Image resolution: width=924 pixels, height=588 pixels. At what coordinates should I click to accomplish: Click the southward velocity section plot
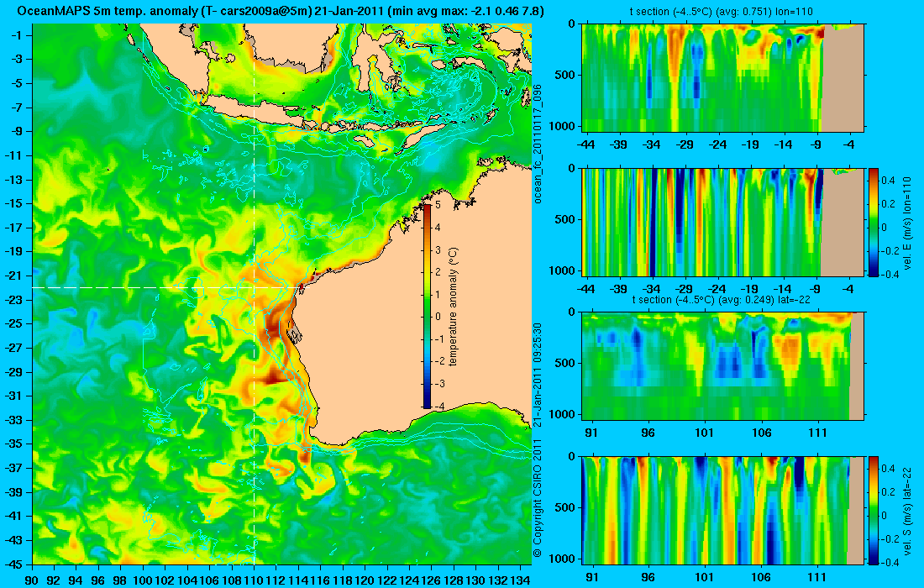point(722,510)
